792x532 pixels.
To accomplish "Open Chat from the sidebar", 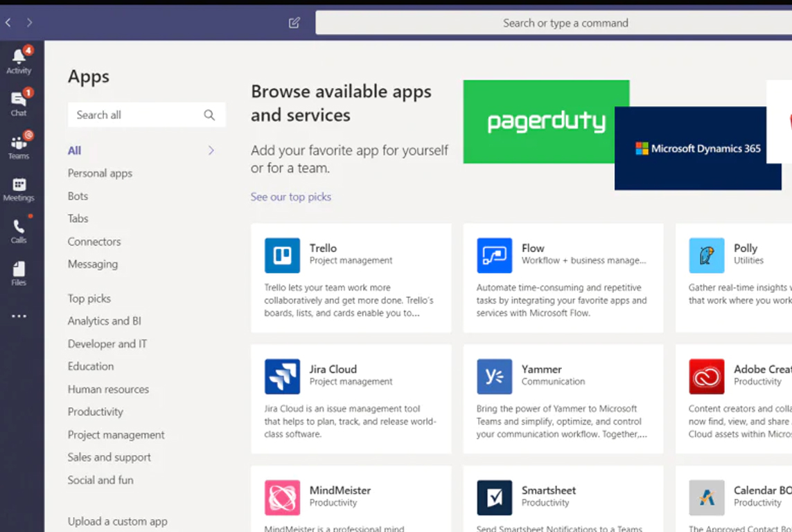I will click(19, 103).
